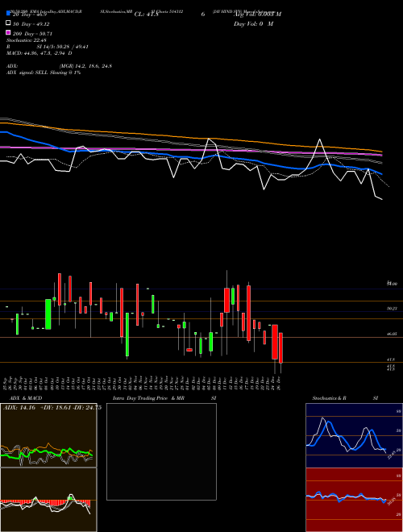Click the last red candlestick on the chart
This screenshot has height=532, width=403.
coord(280,347)
